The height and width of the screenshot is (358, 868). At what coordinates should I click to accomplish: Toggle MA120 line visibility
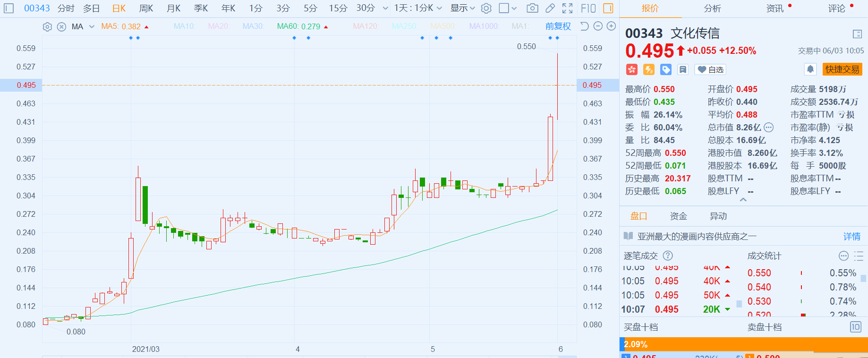(366, 26)
